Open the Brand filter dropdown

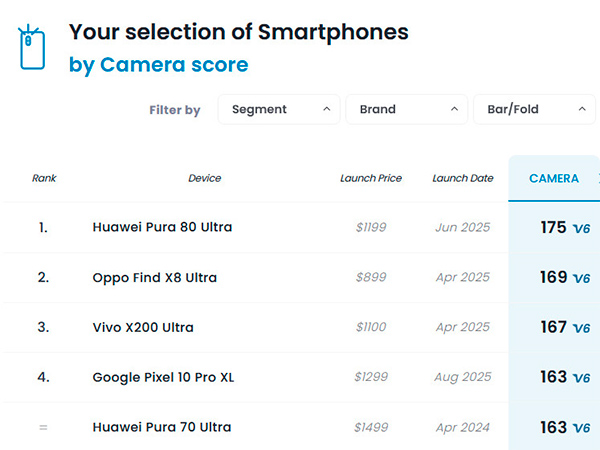pyautogui.click(x=407, y=109)
